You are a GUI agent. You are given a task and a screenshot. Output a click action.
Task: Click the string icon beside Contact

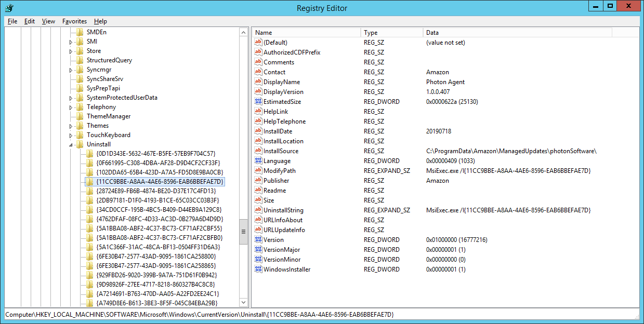[258, 72]
